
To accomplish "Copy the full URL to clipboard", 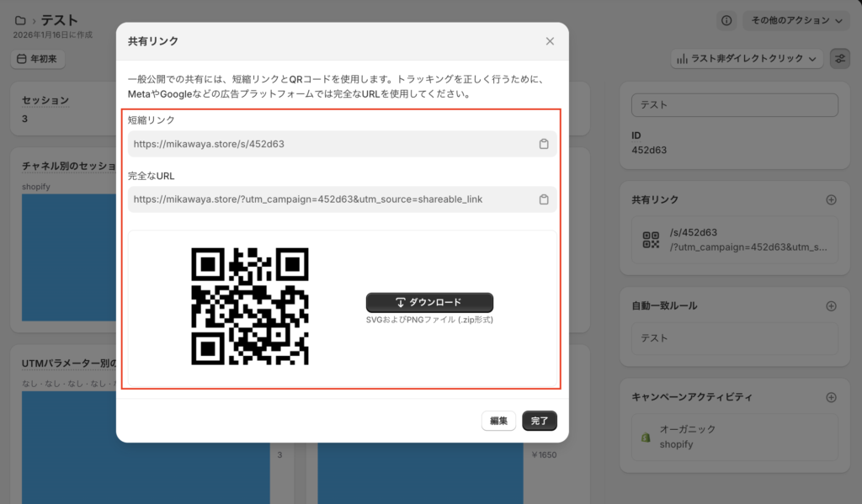I will pos(544,199).
